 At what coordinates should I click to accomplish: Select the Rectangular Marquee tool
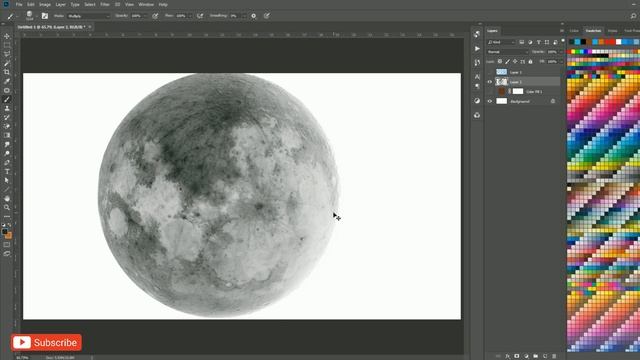(x=7, y=45)
